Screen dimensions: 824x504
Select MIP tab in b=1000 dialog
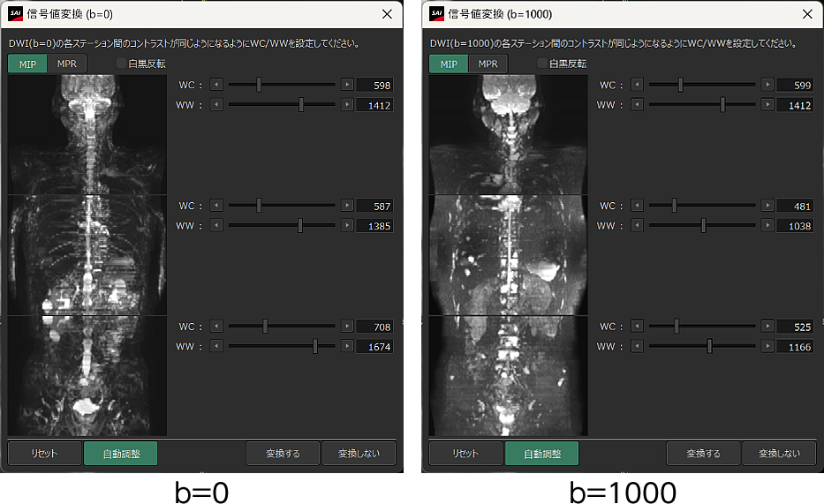(449, 64)
